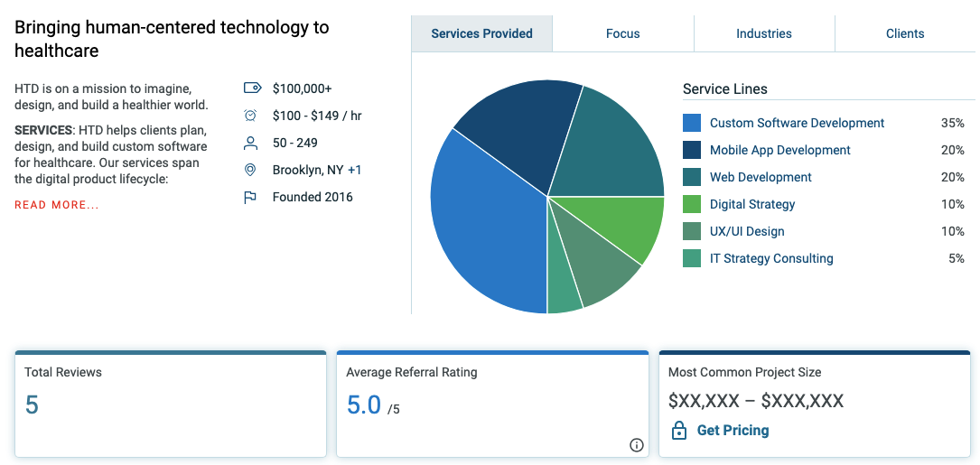Click the Total Reviews label
This screenshot has width=980, height=465.
63,373
